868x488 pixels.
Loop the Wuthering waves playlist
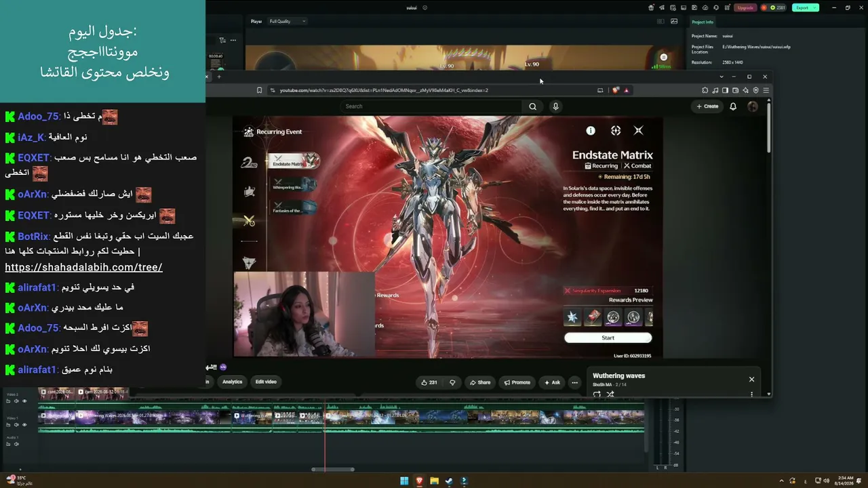tap(597, 394)
